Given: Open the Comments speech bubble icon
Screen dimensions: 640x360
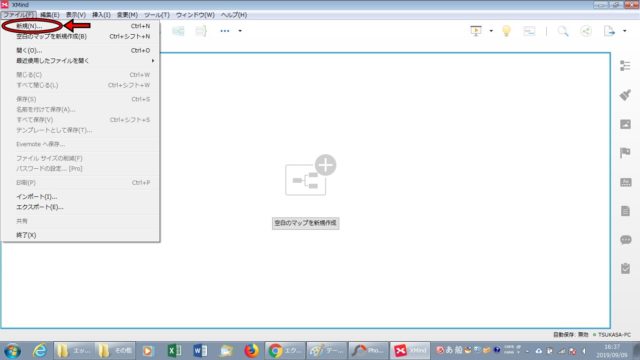Looking at the screenshot, I should [626, 240].
